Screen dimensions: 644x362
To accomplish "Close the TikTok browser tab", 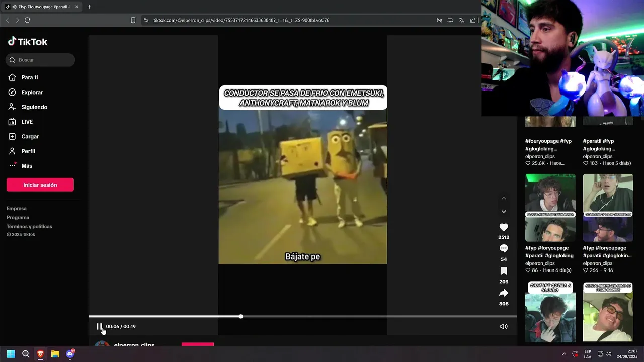I will coord(76,7).
